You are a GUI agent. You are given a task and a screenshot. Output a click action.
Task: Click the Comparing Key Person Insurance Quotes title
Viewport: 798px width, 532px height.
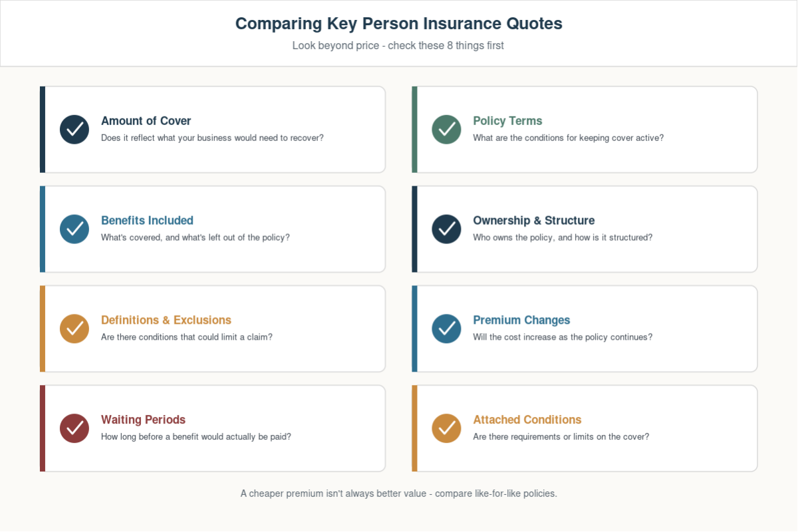click(x=399, y=24)
